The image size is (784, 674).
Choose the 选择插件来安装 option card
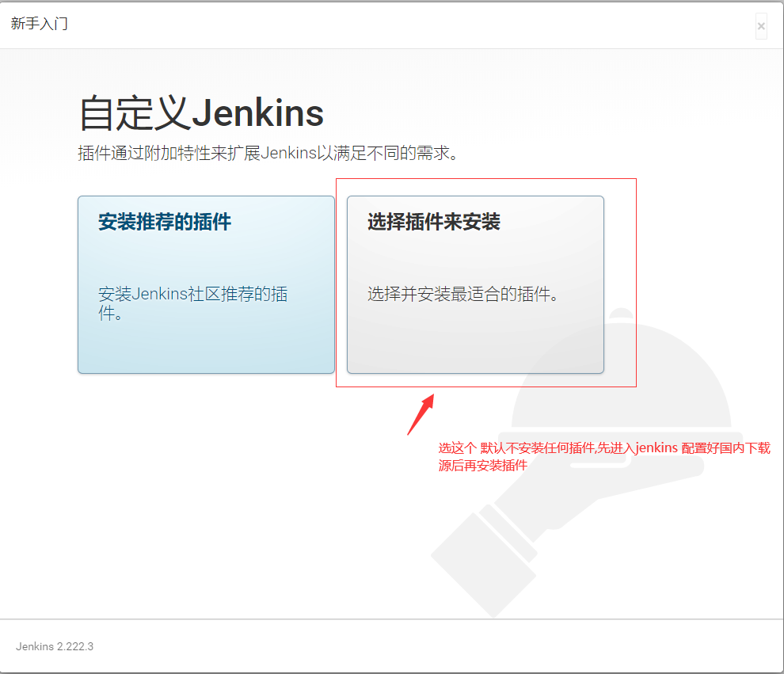tap(475, 284)
